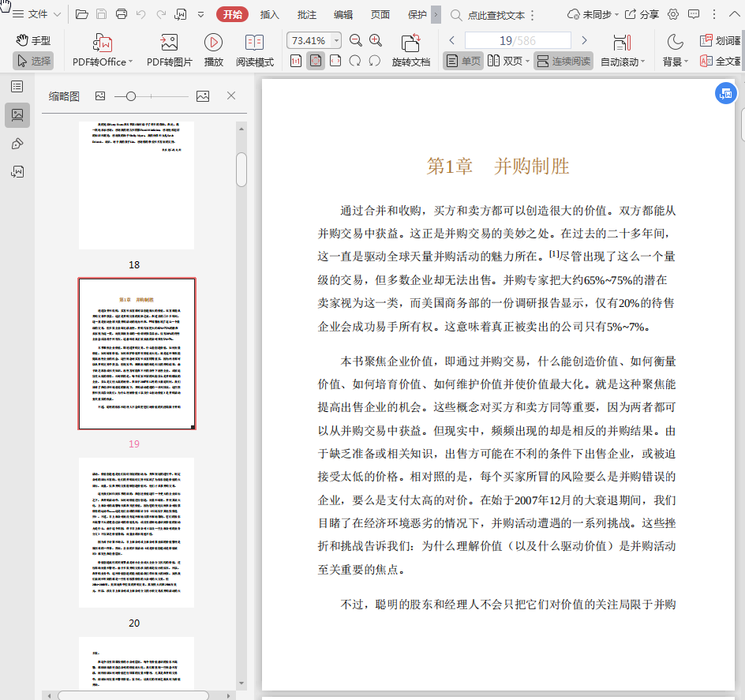
Task: Click the thumbnail size slider handle
Action: (131, 95)
